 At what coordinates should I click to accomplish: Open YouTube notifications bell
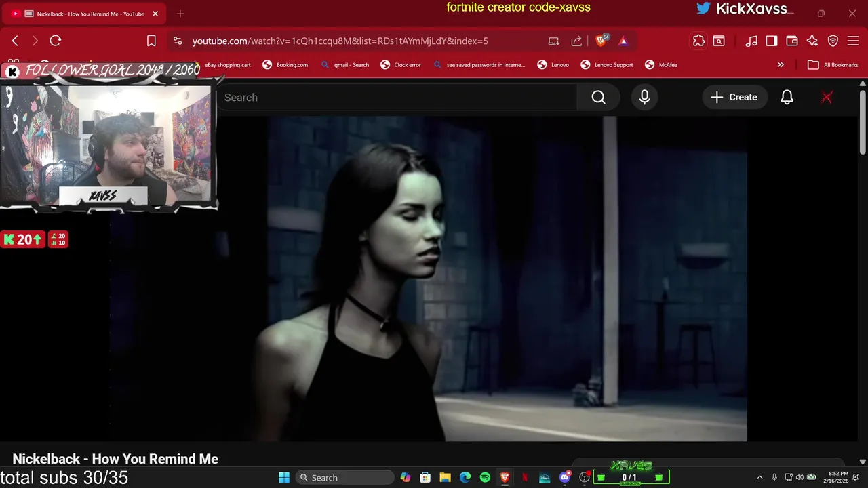pyautogui.click(x=787, y=98)
